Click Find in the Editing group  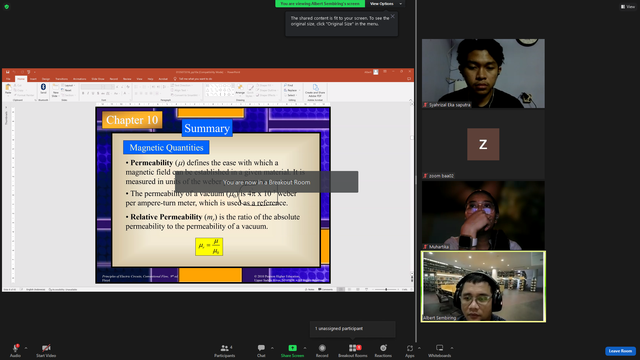point(289,85)
